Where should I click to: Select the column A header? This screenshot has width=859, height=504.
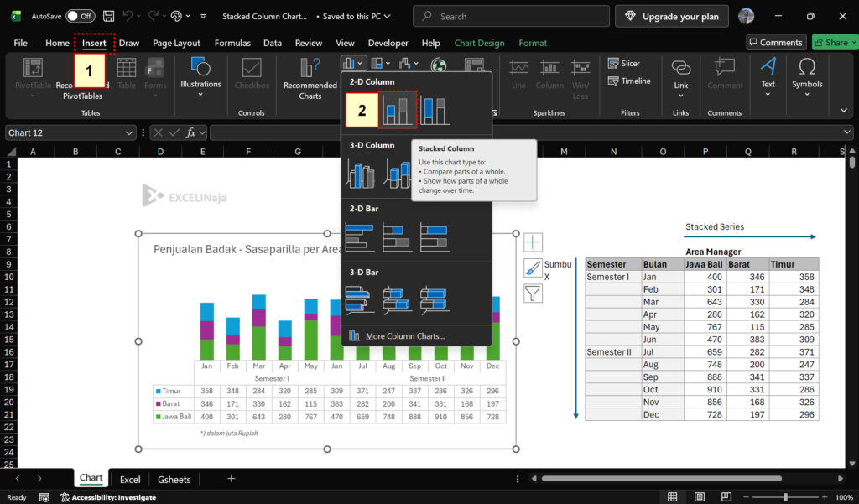(33, 152)
